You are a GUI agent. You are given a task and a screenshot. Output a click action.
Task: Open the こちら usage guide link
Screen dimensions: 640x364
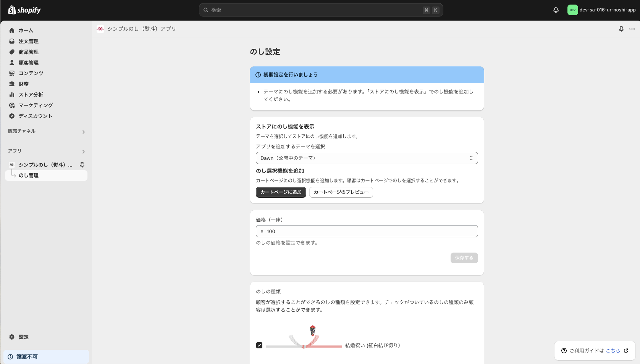613,351
